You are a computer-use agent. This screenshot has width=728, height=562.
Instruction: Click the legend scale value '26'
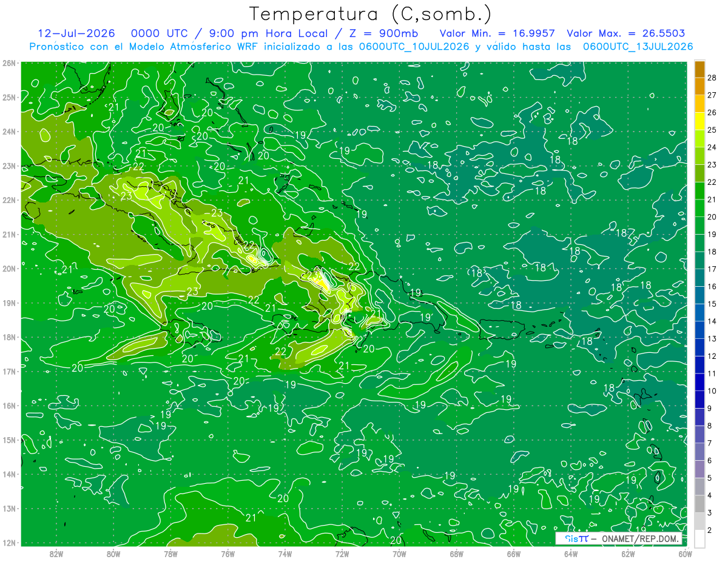[712, 112]
